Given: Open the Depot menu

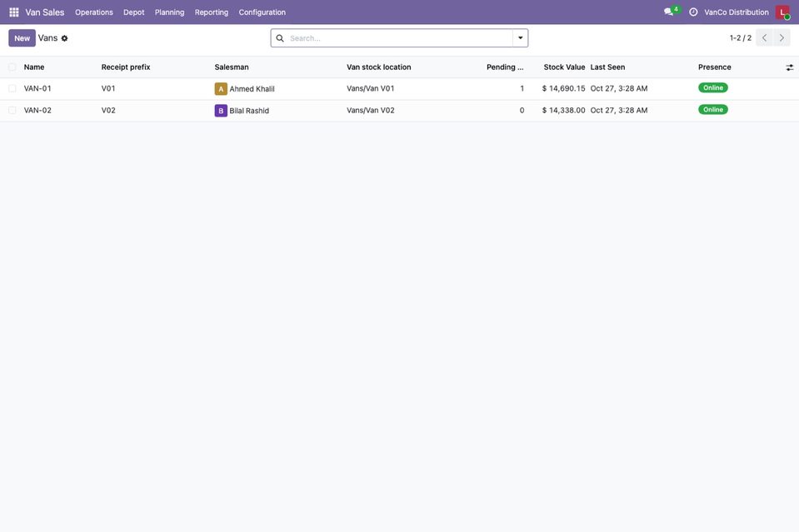Looking at the screenshot, I should click(133, 12).
